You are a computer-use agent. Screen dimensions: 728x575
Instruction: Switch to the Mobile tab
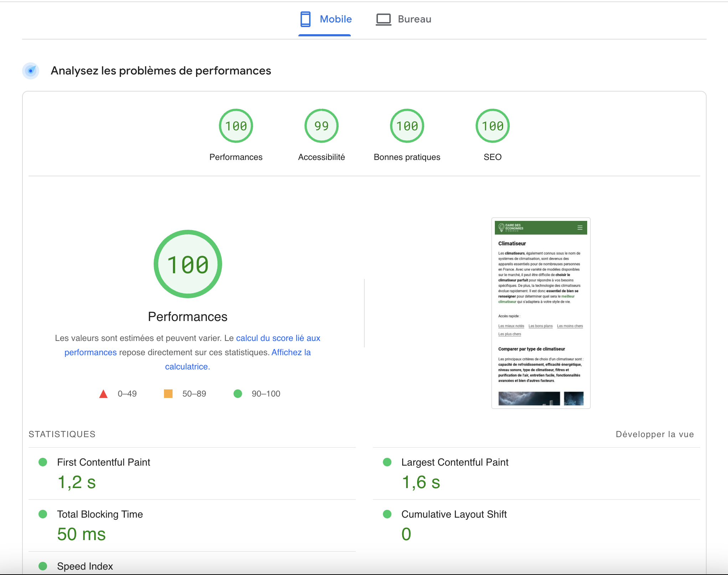pyautogui.click(x=325, y=19)
